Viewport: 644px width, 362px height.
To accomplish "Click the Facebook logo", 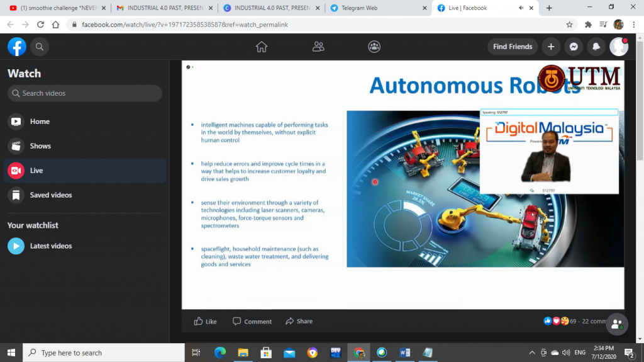I will coord(17,47).
